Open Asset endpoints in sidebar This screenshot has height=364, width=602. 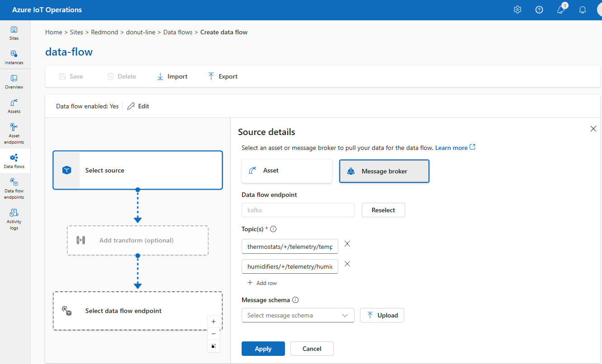click(14, 133)
